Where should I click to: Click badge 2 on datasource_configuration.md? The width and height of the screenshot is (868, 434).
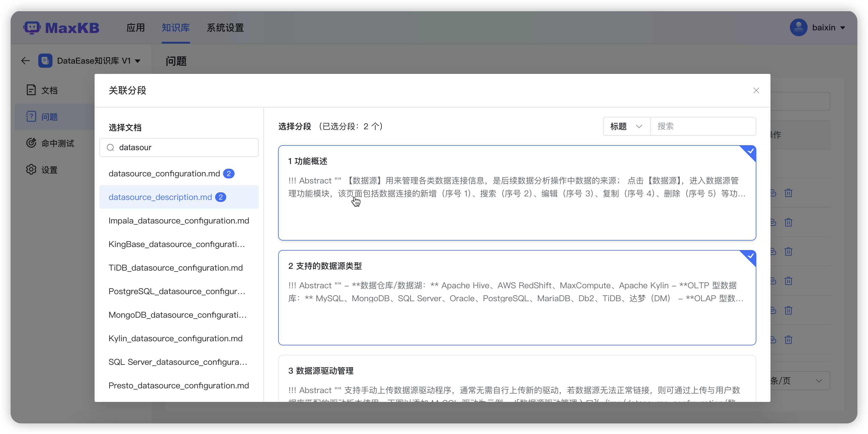pyautogui.click(x=229, y=173)
